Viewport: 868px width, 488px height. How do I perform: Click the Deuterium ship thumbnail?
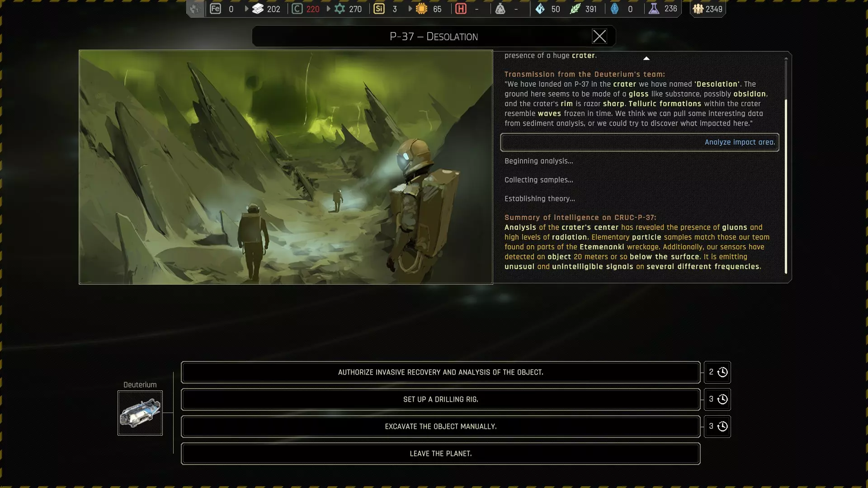point(140,413)
